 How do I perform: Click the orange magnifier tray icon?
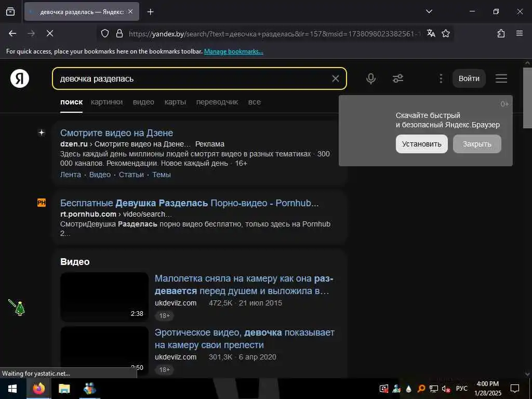tap(421, 389)
